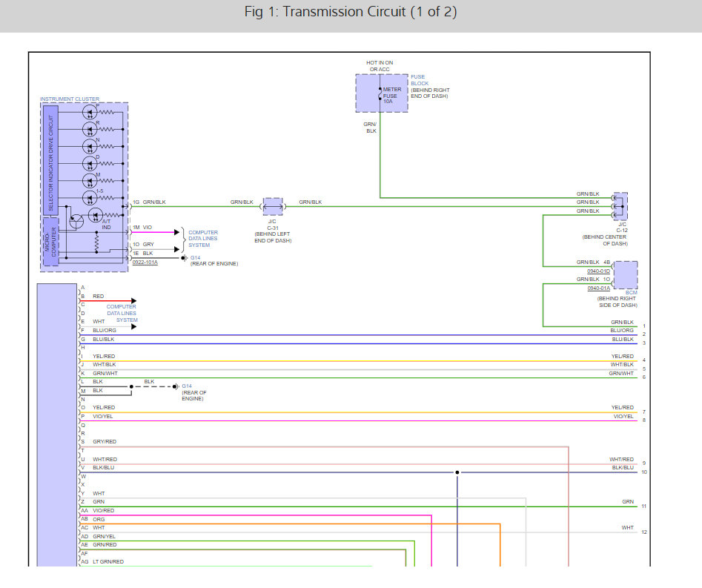Open the 0940-01A connector reference link
Viewport: 702px width, 588px height.
[598, 288]
